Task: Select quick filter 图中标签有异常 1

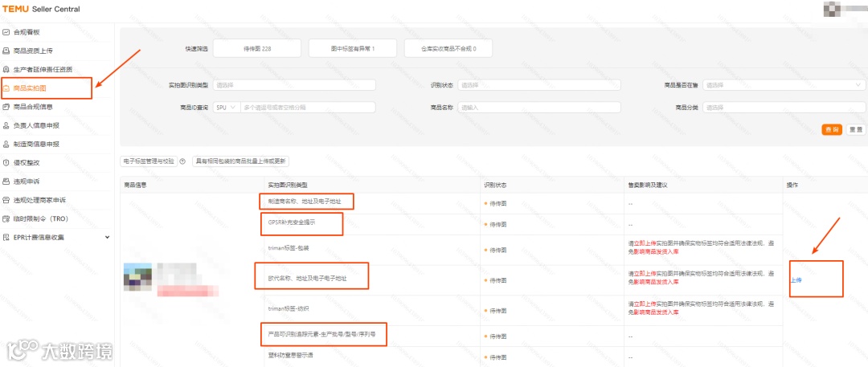Action: click(353, 49)
